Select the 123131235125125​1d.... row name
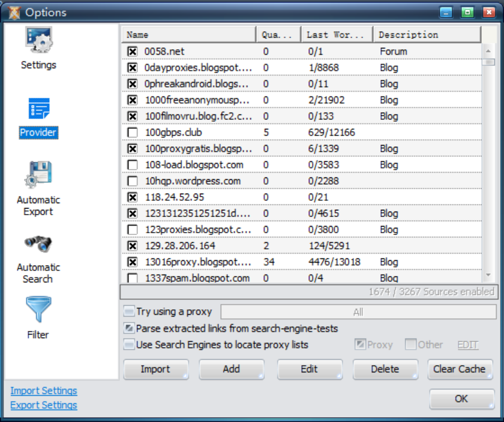 [197, 213]
